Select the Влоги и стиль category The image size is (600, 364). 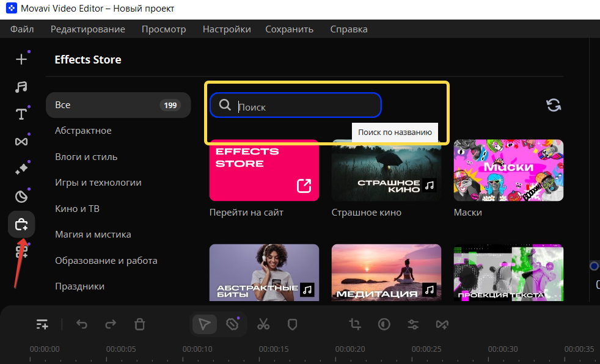tap(86, 157)
